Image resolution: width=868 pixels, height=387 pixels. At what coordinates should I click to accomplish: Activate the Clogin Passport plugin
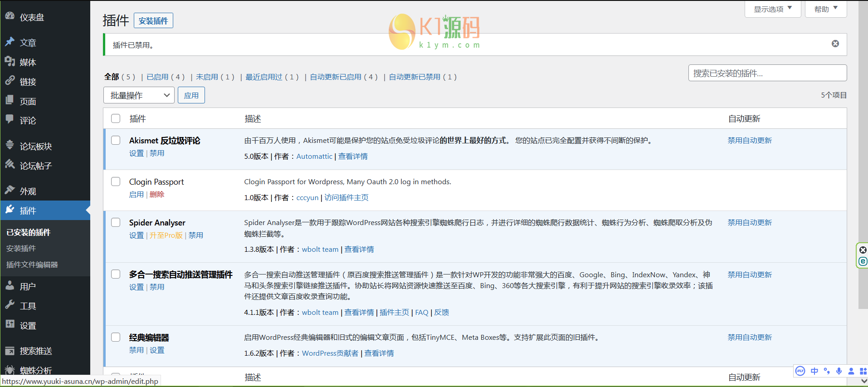[x=136, y=195]
